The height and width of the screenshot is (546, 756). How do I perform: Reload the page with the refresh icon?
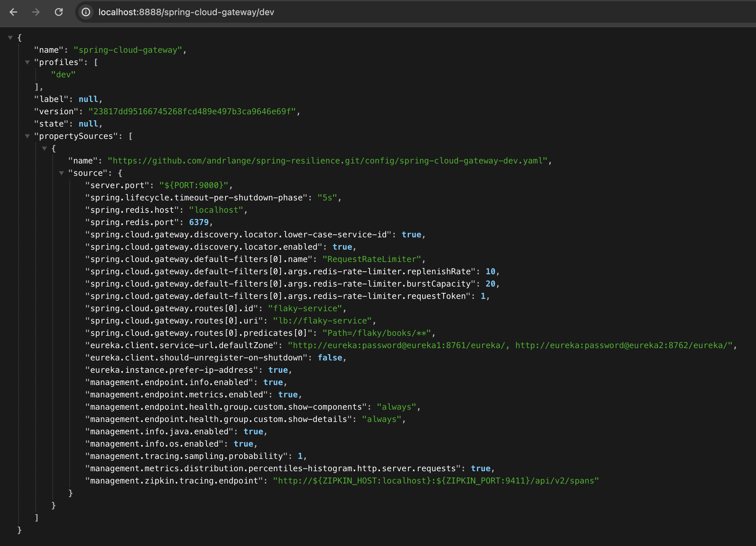coord(59,12)
